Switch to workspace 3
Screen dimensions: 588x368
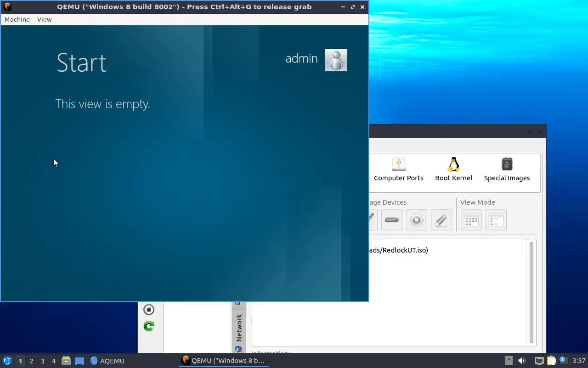pyautogui.click(x=42, y=361)
